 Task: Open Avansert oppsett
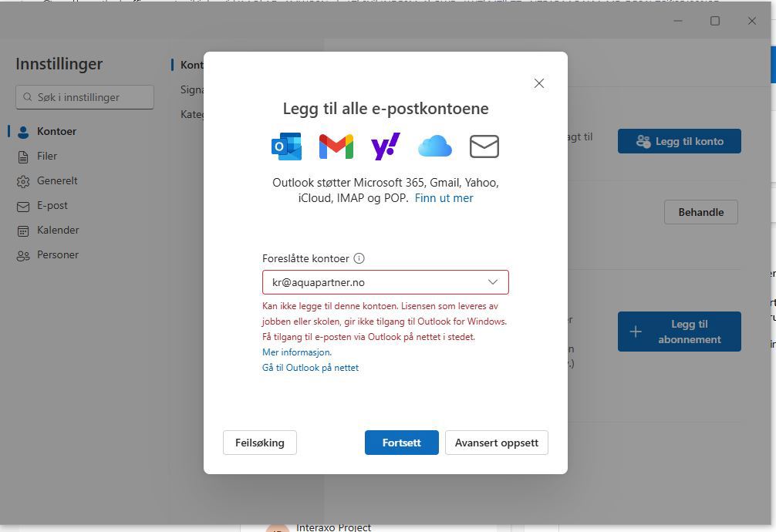497,443
